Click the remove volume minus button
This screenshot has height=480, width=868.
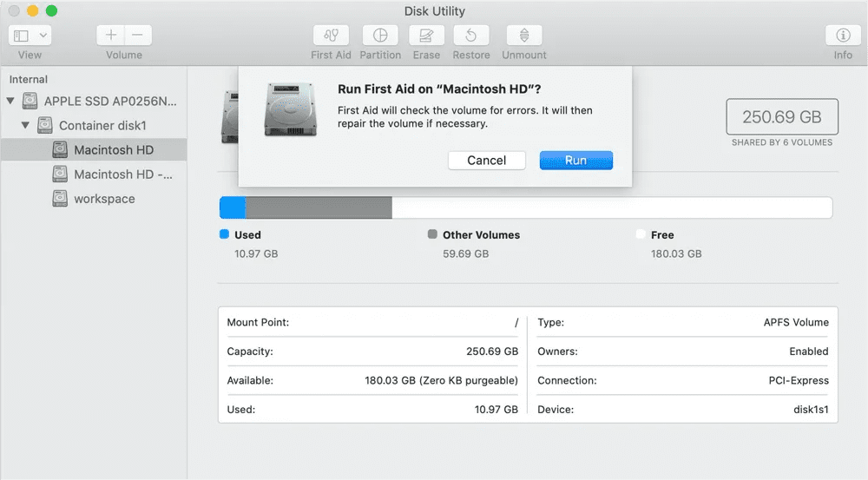[x=138, y=36]
